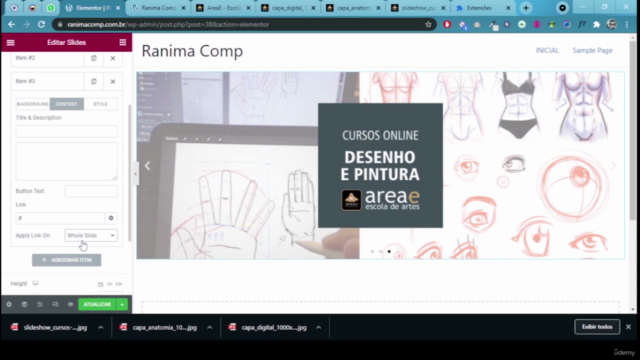Collapse the Elementor panel handle
The width and height of the screenshot is (640, 360).
pos(136,174)
